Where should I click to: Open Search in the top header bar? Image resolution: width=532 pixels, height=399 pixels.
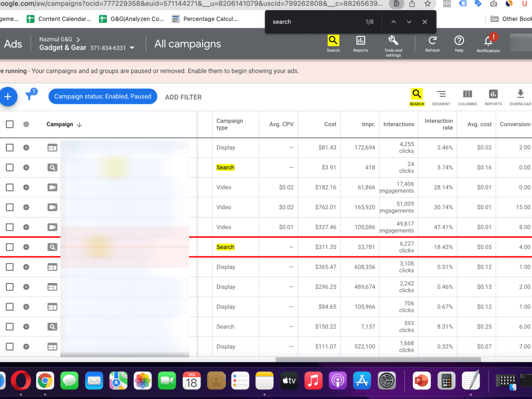(x=333, y=44)
